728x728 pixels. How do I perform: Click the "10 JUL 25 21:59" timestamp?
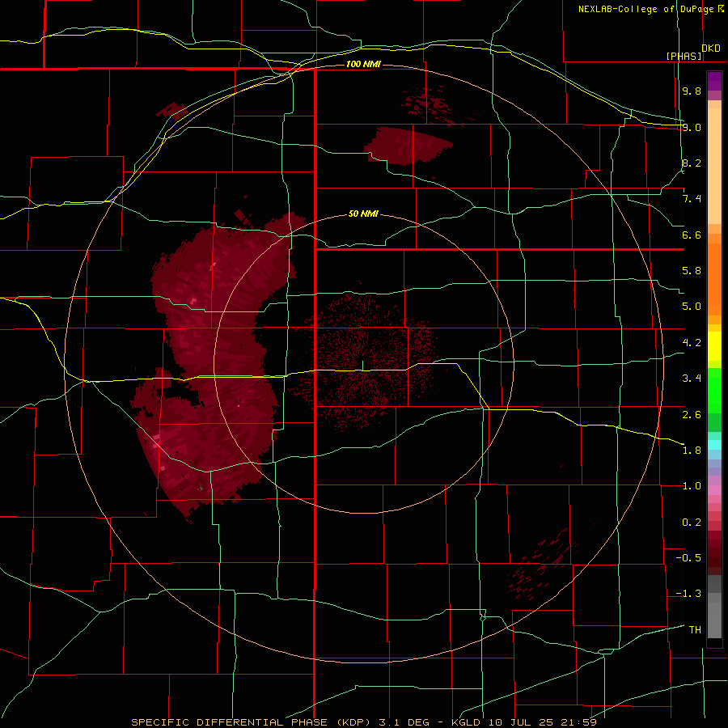click(x=542, y=722)
